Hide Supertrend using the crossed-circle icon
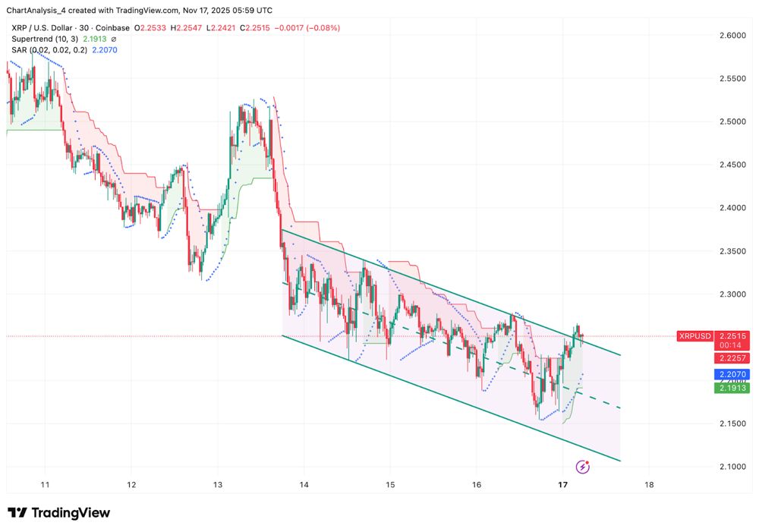The height and width of the screenshot is (532, 759). pos(112,39)
